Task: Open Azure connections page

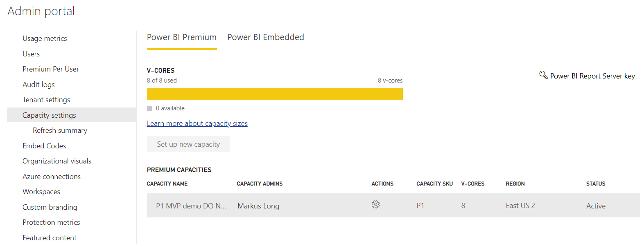Action: point(52,177)
